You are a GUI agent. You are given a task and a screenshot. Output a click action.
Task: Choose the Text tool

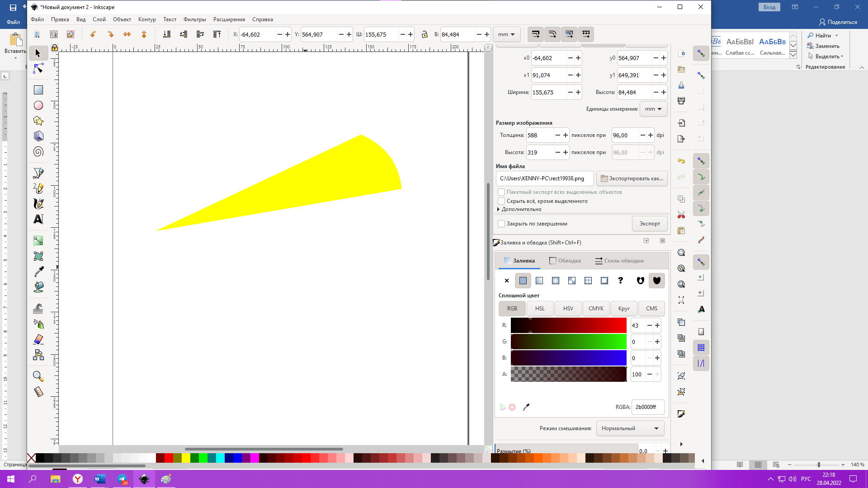point(38,219)
